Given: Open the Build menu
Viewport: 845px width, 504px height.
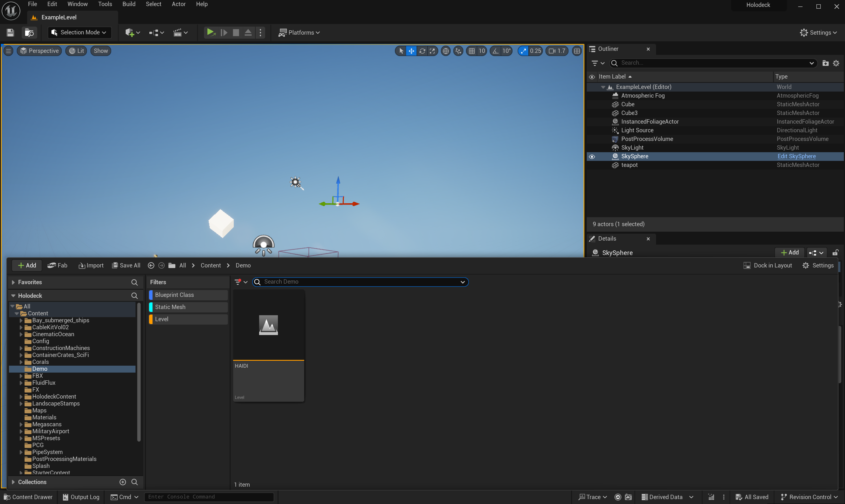Looking at the screenshot, I should (129, 4).
